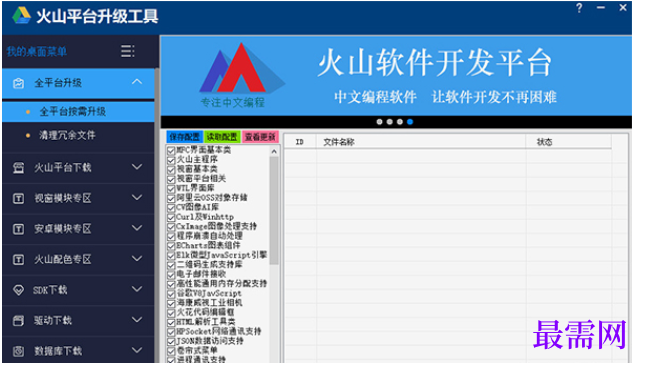Uncheck the 阿里云OSS对象存储 checkbox

(171, 198)
